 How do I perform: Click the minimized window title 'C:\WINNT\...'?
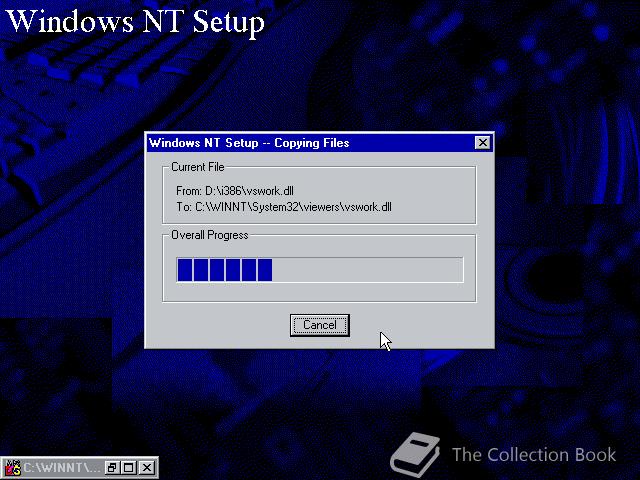point(61,467)
